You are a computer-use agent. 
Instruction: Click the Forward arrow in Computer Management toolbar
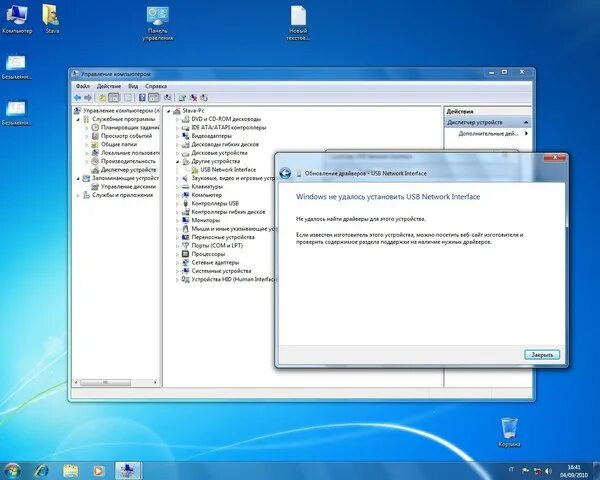pyautogui.click(x=88, y=98)
